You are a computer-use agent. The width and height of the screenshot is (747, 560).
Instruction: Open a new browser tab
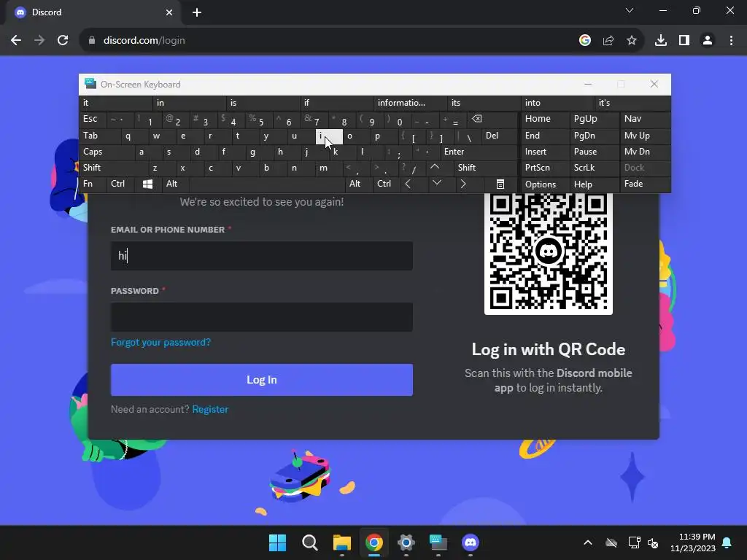point(197,12)
